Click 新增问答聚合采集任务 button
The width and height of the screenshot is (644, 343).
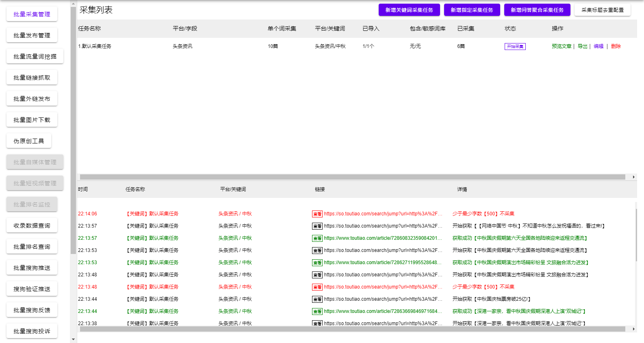[537, 10]
